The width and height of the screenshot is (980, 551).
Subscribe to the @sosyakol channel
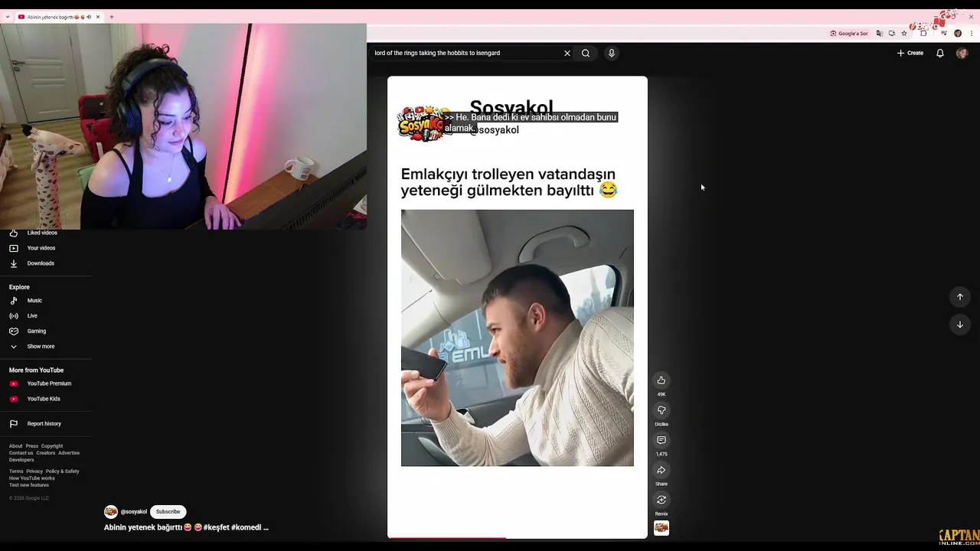(168, 512)
